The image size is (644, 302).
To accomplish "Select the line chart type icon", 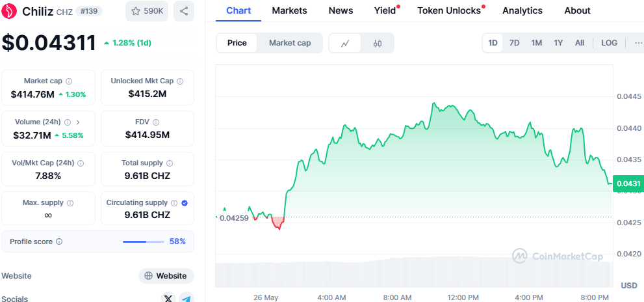I will point(345,43).
